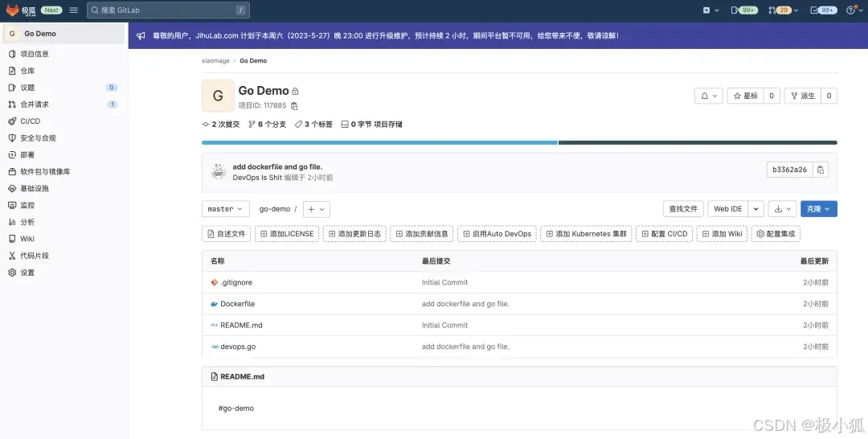
Task: Click 配置 CI/CD button
Action: pos(665,234)
